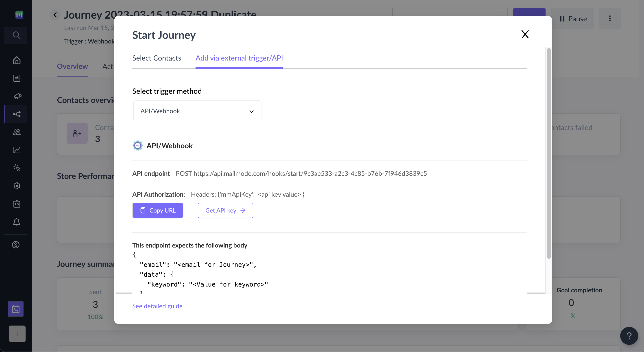Click Copy URL button
This screenshot has width=644, height=352.
pos(158,210)
